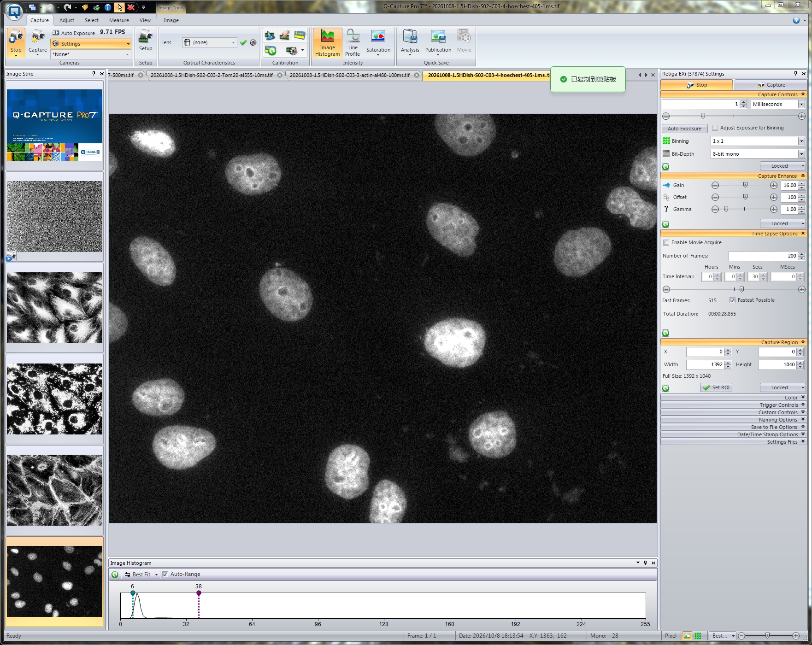Toggle the Auto-Range checkbox in histogram
Viewport: 812px width, 645px height.
coord(165,575)
